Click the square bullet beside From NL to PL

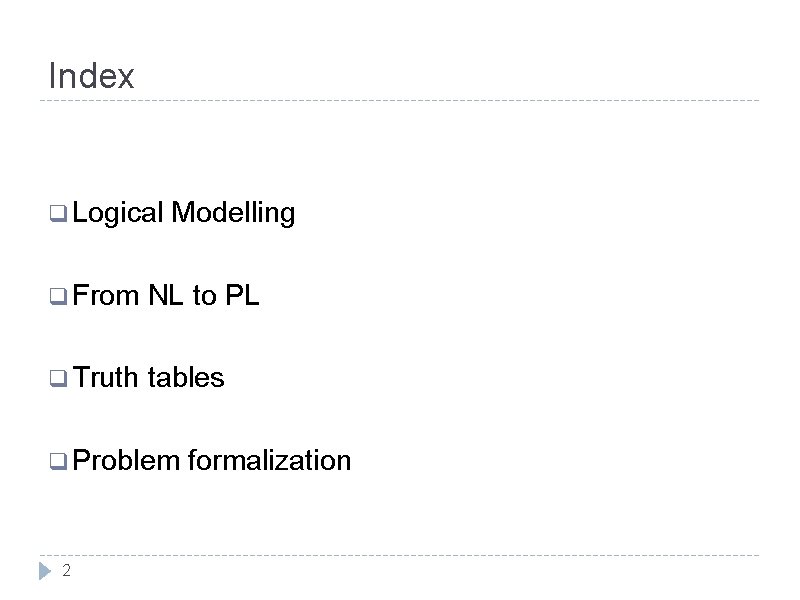click(58, 296)
